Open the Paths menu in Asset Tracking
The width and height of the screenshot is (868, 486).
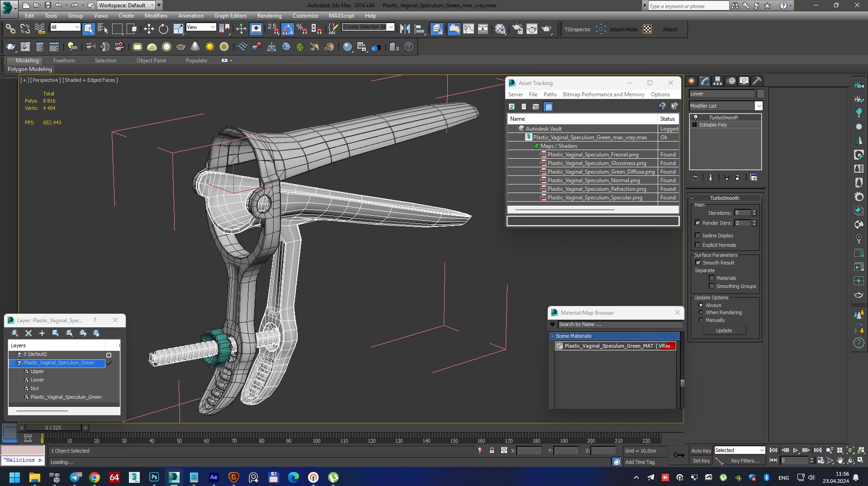click(x=550, y=94)
